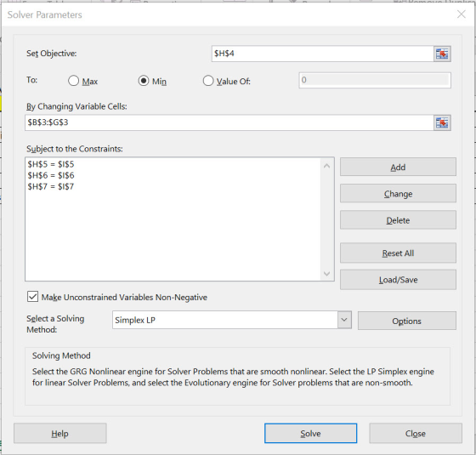This screenshot has height=455, width=476.
Task: Click the Reset All button
Action: point(398,253)
